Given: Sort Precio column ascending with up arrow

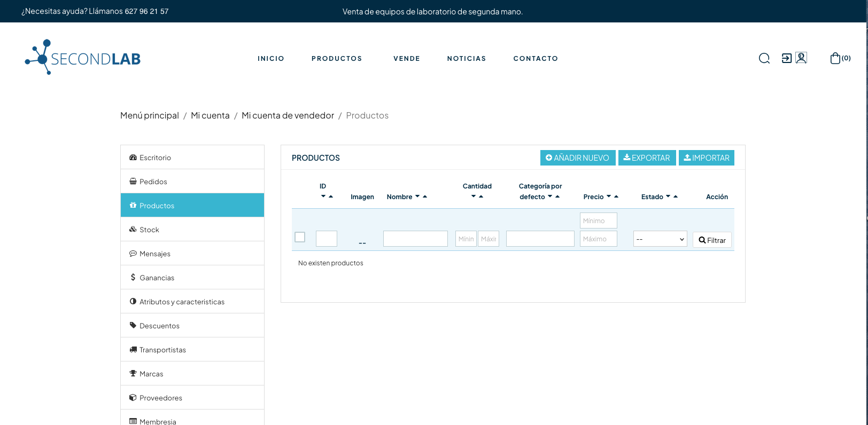Looking at the screenshot, I should (x=616, y=196).
